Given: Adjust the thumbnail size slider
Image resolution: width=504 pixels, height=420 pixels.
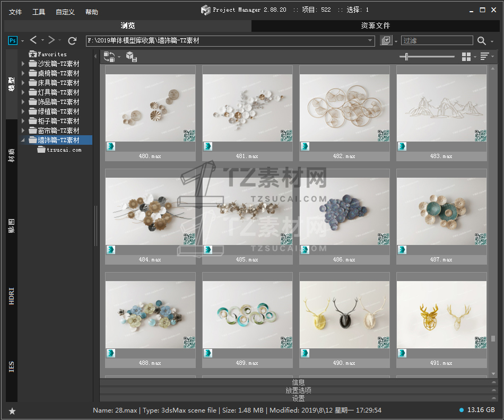Looking at the screenshot, I should tap(406, 57).
